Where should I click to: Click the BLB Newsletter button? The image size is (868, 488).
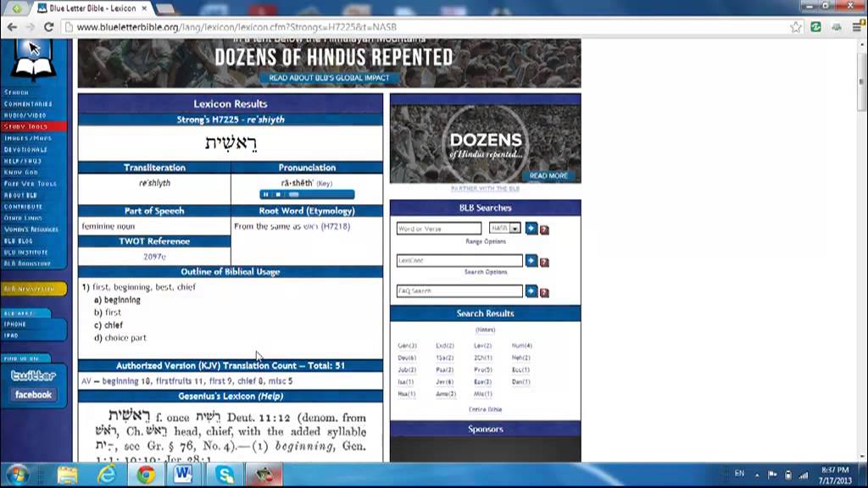[33, 289]
